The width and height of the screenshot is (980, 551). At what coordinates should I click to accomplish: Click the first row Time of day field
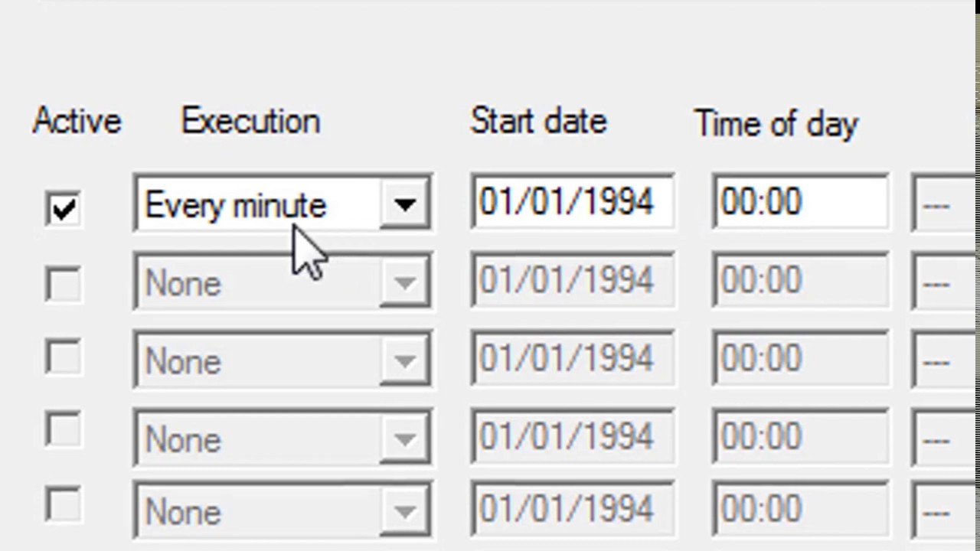(x=800, y=204)
